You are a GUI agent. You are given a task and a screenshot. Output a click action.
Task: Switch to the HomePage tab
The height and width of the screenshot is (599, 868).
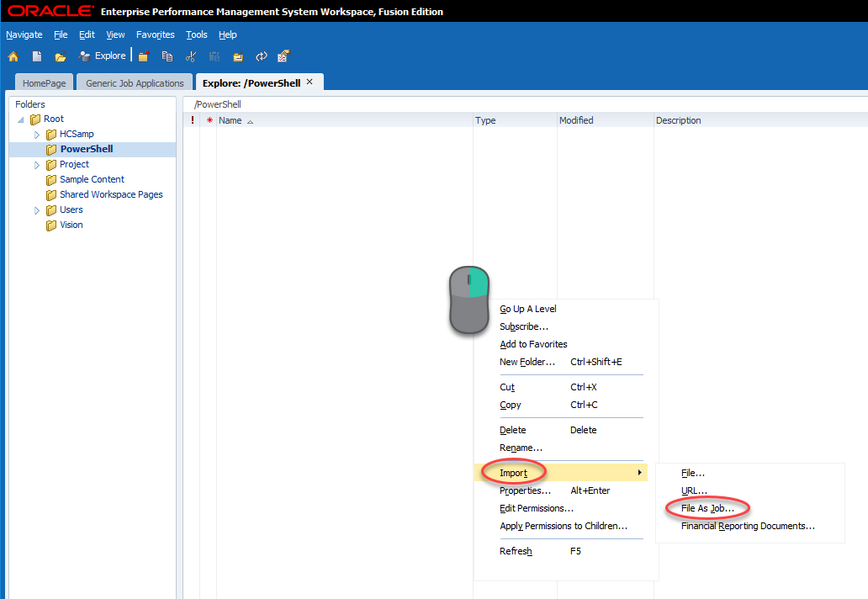pyautogui.click(x=45, y=83)
